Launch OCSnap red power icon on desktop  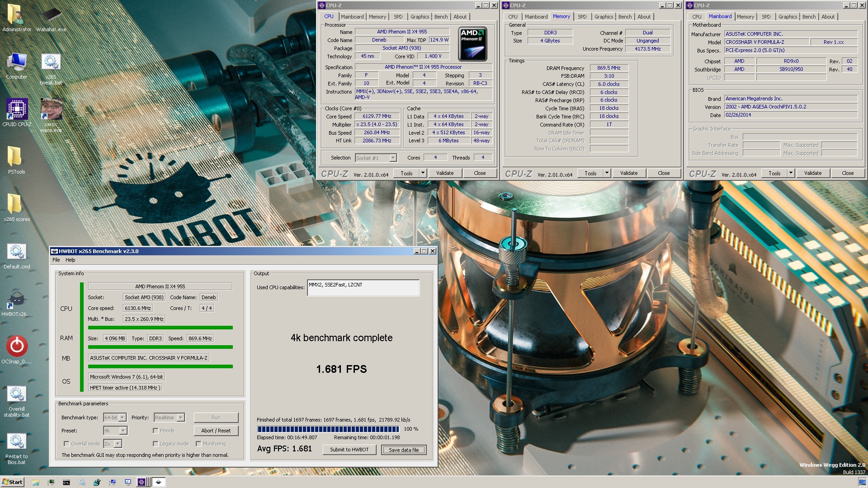[x=17, y=350]
